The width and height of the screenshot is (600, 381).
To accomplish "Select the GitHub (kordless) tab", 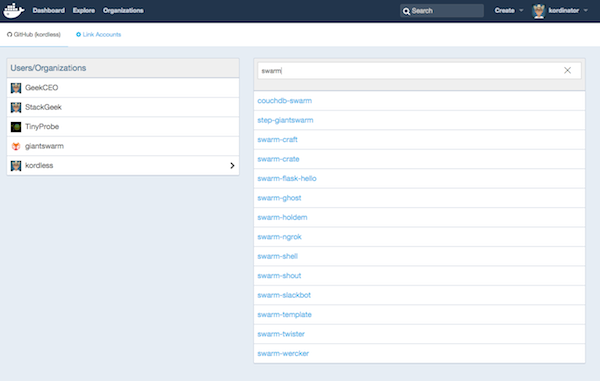I will (34, 34).
